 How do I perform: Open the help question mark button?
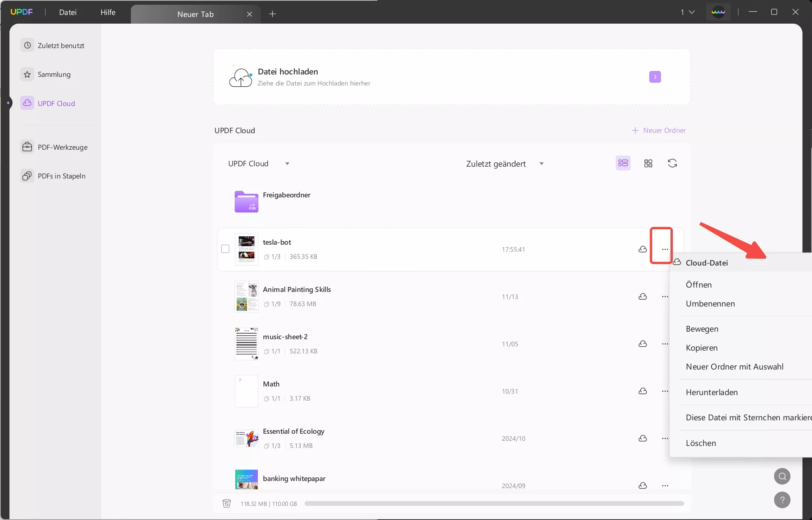(782, 500)
